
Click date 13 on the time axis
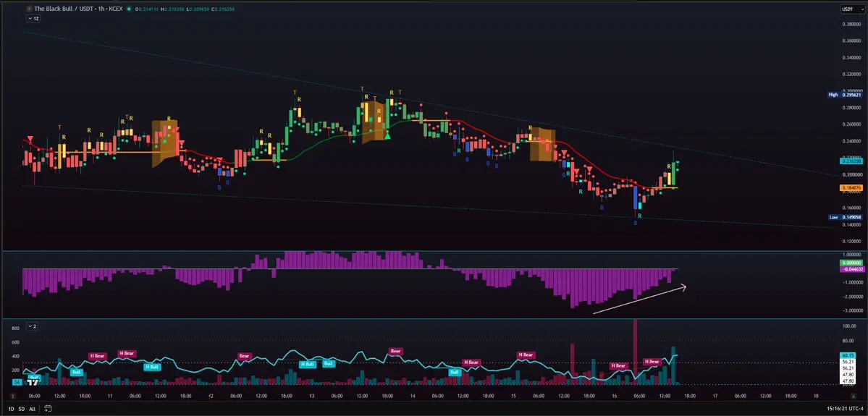(x=311, y=396)
